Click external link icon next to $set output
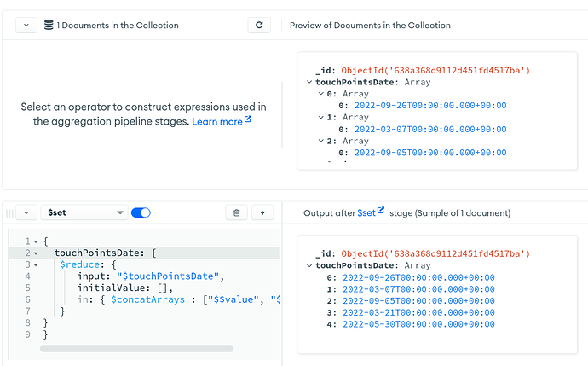The width and height of the screenshot is (588, 366). [381, 212]
